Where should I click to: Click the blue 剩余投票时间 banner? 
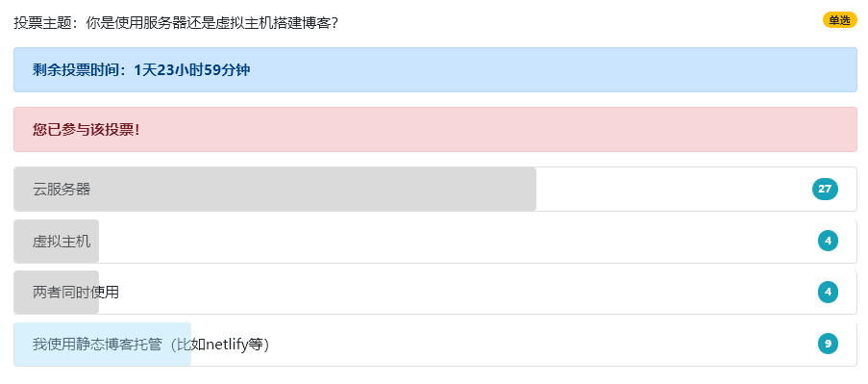pos(435,70)
